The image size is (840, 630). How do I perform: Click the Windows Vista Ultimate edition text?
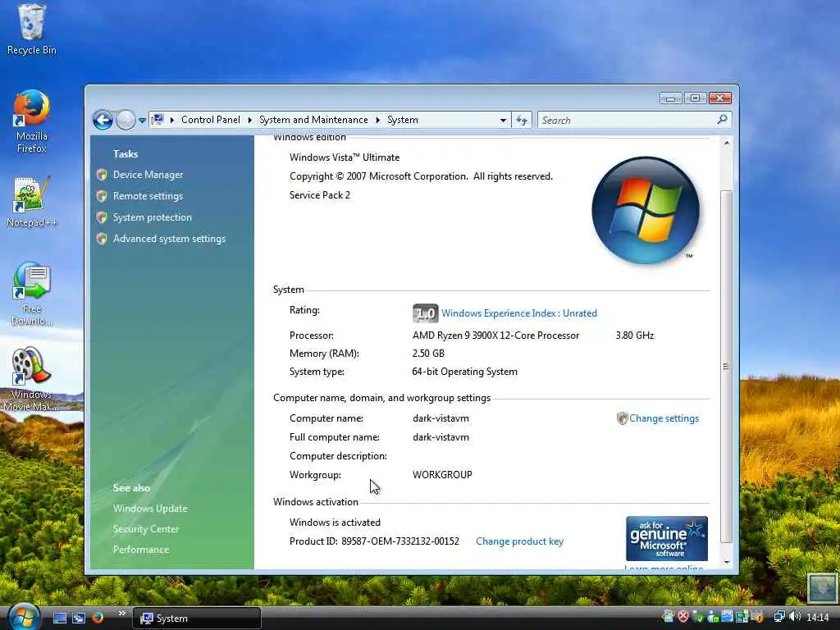(345, 157)
